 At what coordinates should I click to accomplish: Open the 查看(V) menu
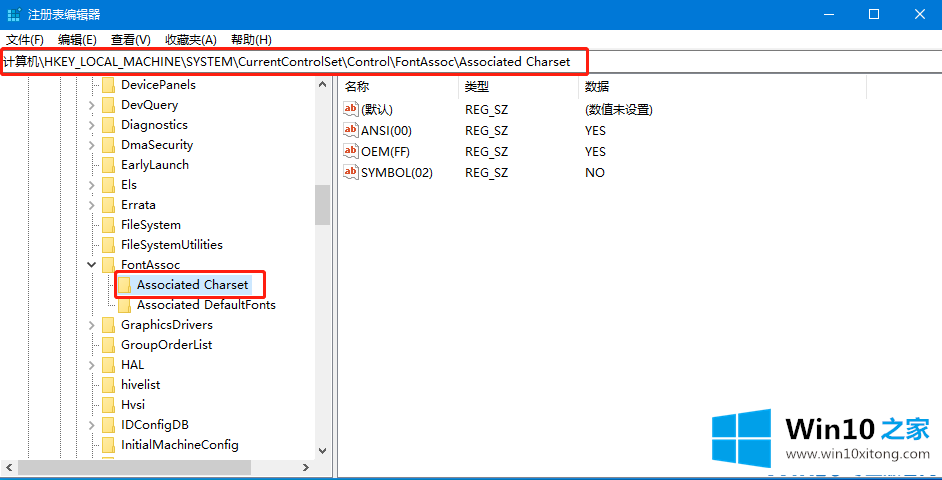(130, 40)
